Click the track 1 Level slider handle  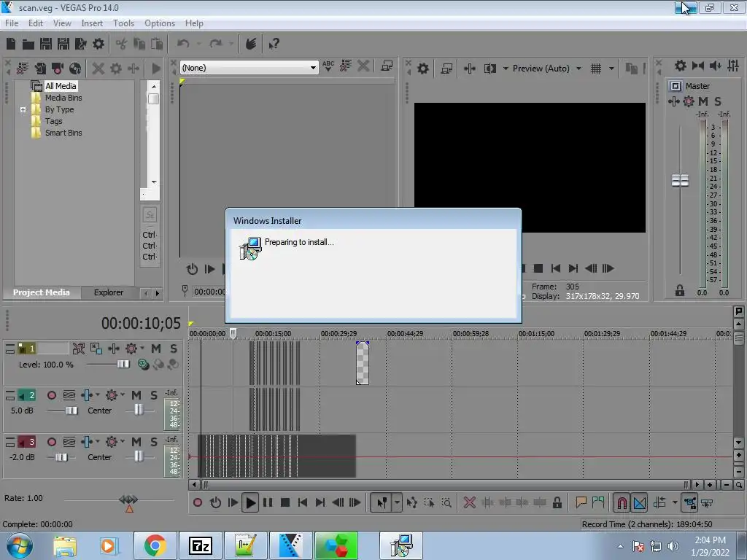pos(123,365)
